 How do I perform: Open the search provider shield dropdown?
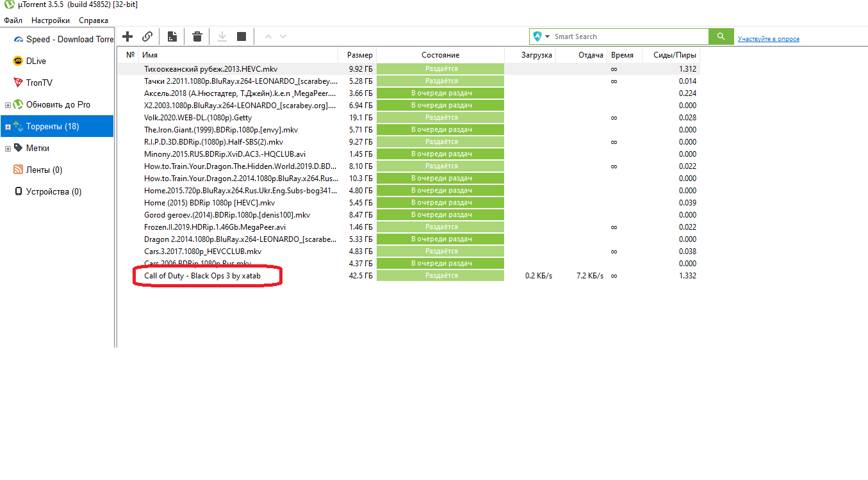click(x=541, y=36)
